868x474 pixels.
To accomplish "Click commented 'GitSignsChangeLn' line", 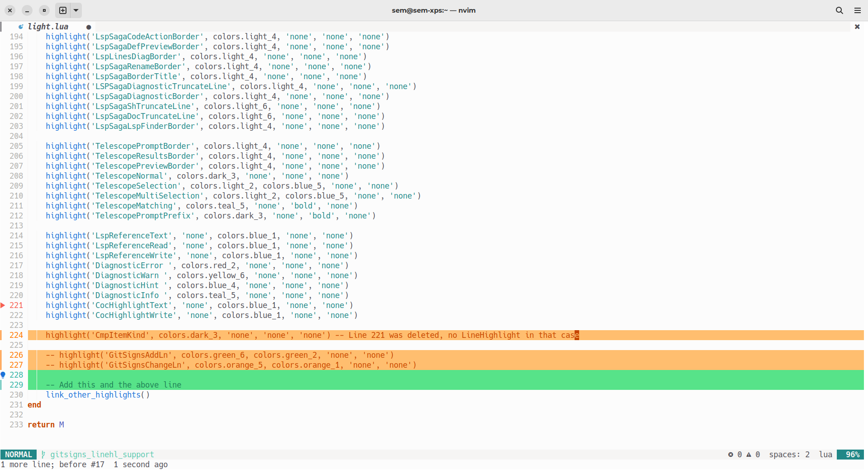I will click(x=231, y=365).
